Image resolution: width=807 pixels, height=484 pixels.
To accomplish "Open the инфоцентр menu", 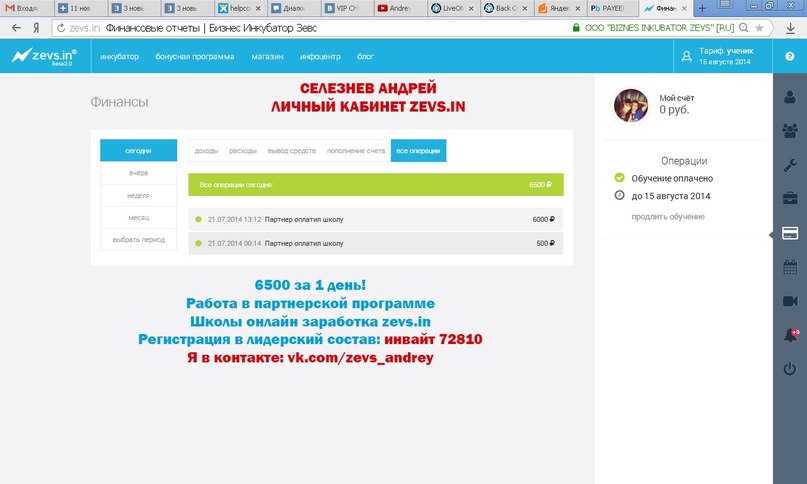I will pos(320,56).
